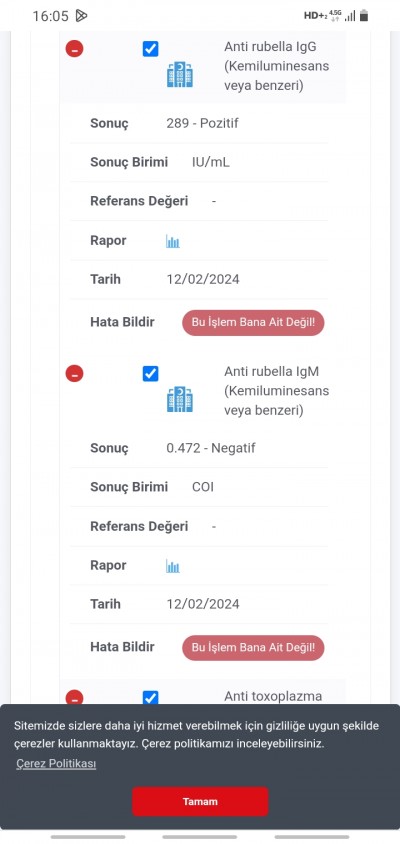This screenshot has width=400, height=844.
Task: Collapse Anti toxoplazma entry via red minus
Action: 74,697
